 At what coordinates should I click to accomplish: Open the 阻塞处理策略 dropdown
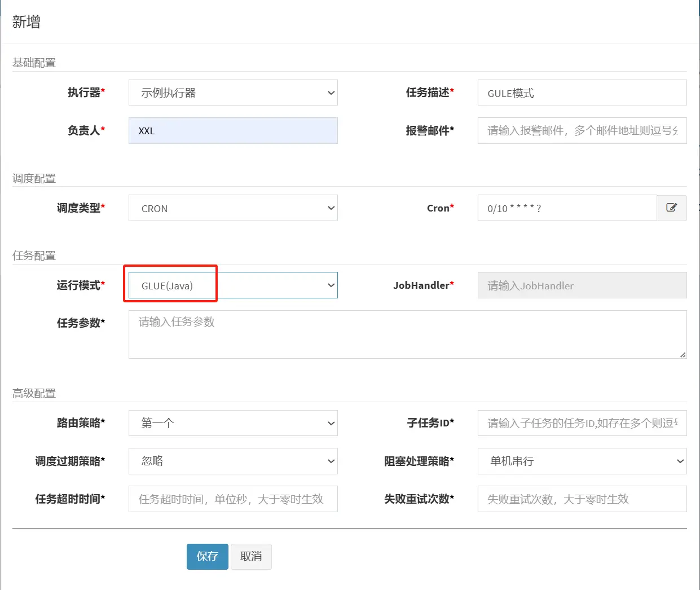[582, 461]
